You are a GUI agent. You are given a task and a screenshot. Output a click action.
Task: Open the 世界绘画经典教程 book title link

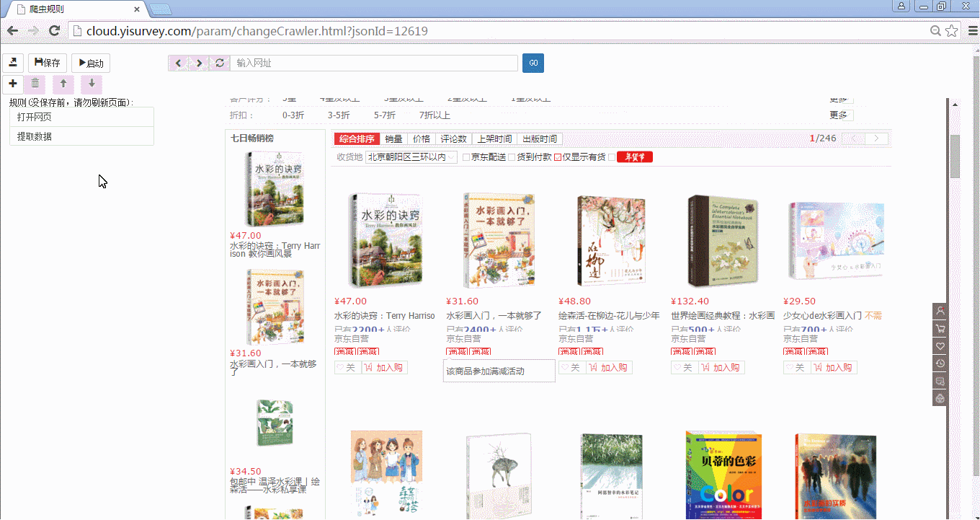pyautogui.click(x=723, y=316)
